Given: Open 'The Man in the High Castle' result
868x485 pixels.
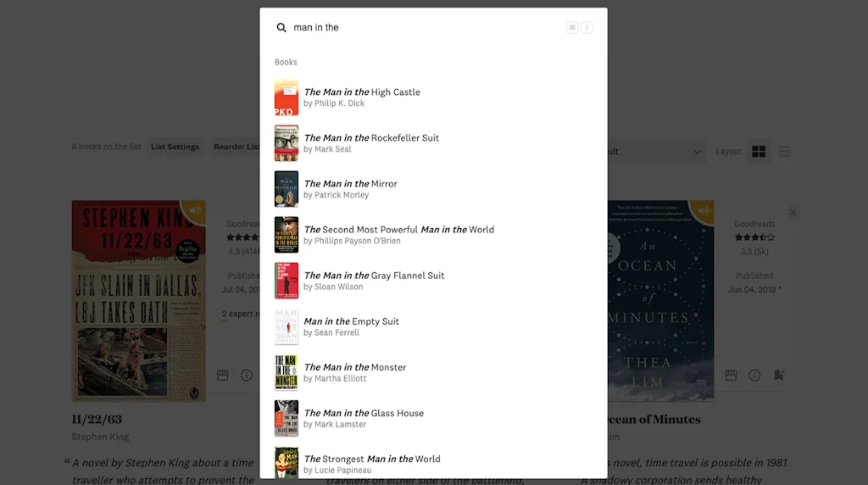Looking at the screenshot, I should click(x=433, y=98).
